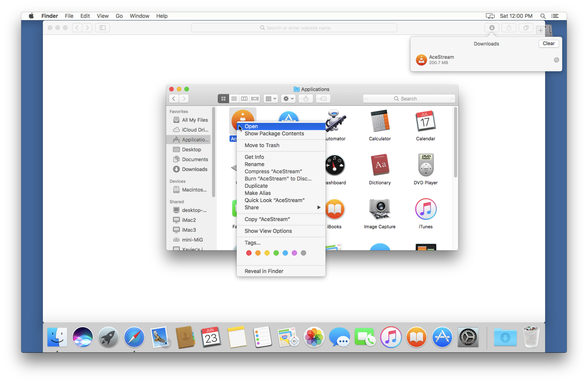The height and width of the screenshot is (383, 588).
Task: Apply the purple tag color
Action: (294, 253)
